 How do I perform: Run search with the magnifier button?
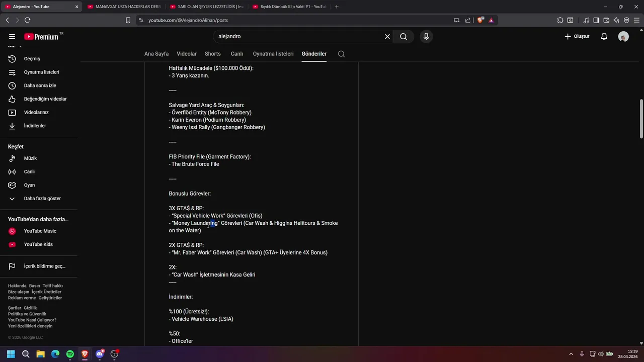pyautogui.click(x=404, y=37)
